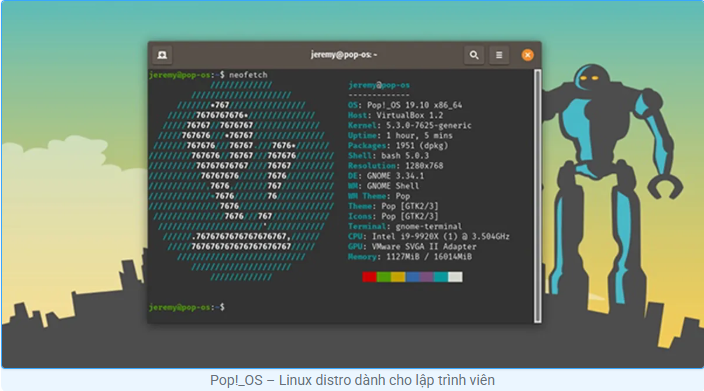Click the cyan jeremy@pop-os neofetch header
This screenshot has width=704, height=391.
(379, 85)
